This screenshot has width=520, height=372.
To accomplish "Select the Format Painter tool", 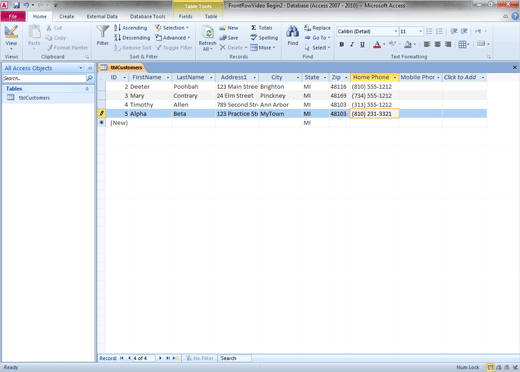I will click(x=67, y=48).
